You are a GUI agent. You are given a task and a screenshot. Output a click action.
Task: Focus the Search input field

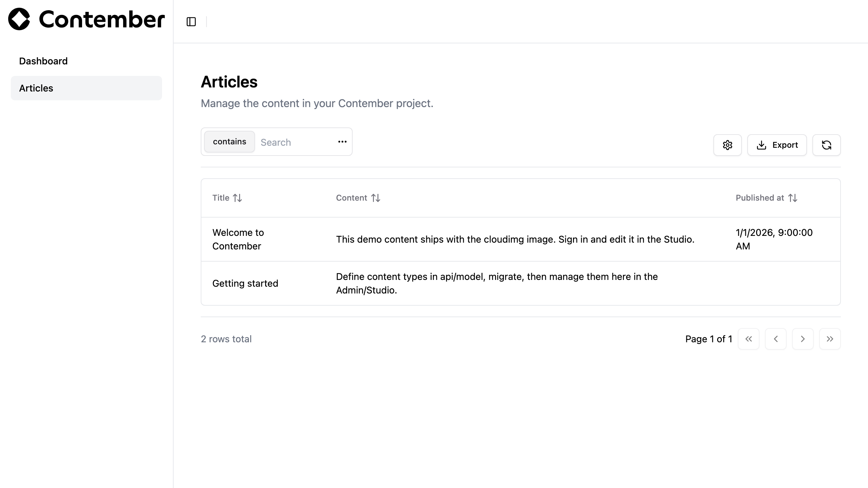(295, 142)
